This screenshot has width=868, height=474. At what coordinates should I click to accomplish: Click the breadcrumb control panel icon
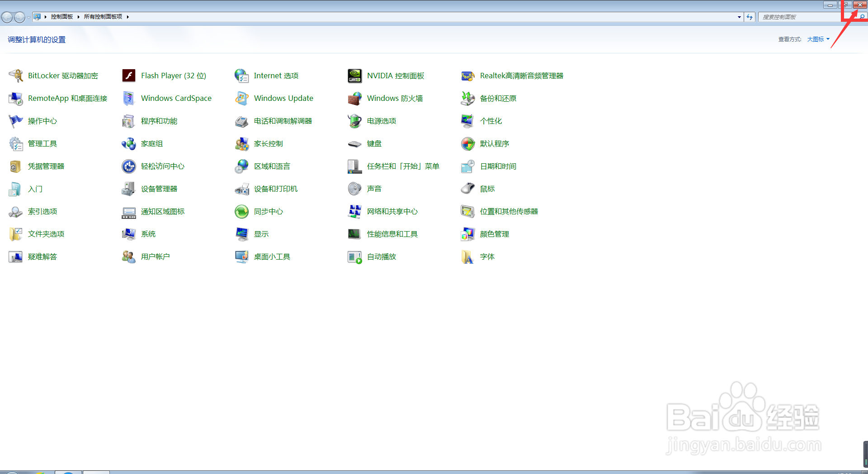point(37,17)
